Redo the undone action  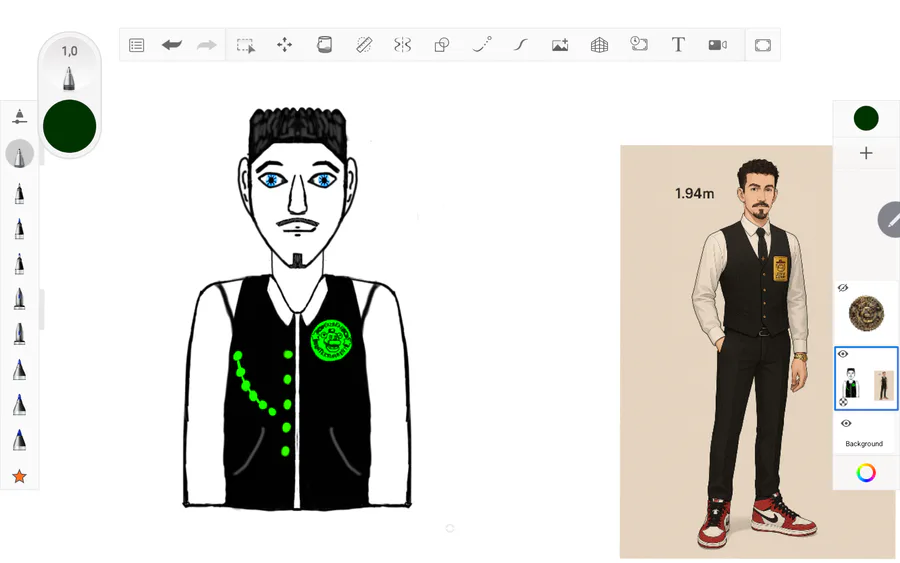207,45
